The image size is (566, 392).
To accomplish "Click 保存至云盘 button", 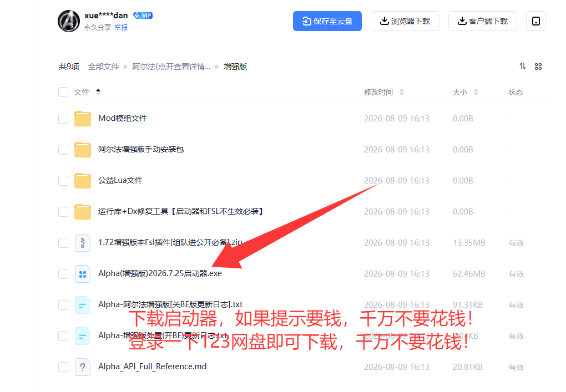I will (x=327, y=21).
